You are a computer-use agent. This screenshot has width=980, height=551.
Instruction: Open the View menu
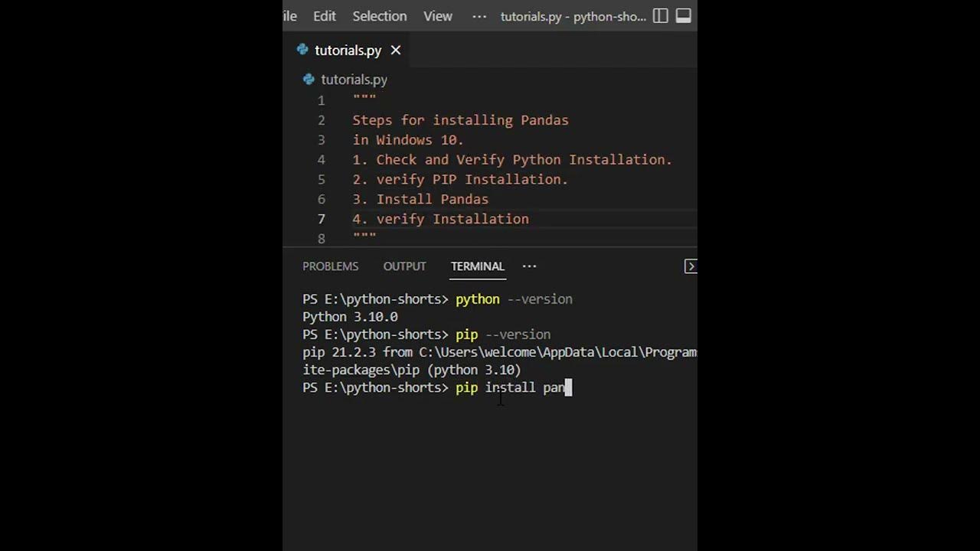pos(438,16)
